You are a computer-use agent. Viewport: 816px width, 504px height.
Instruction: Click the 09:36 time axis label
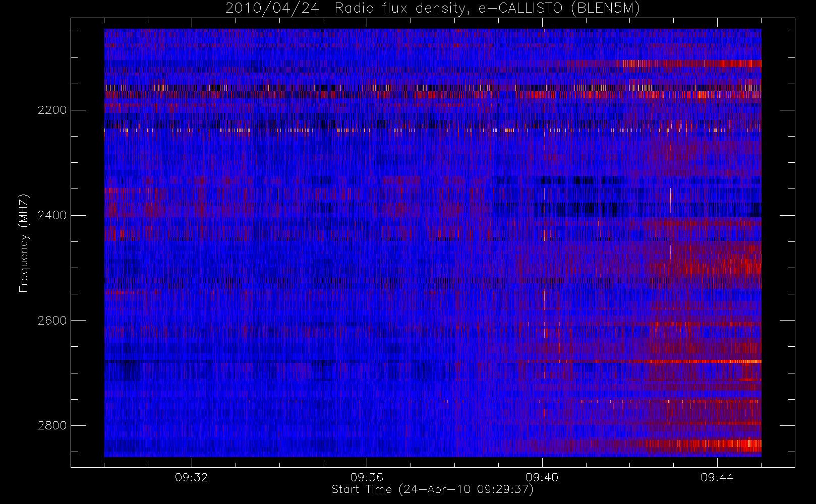coord(367,477)
